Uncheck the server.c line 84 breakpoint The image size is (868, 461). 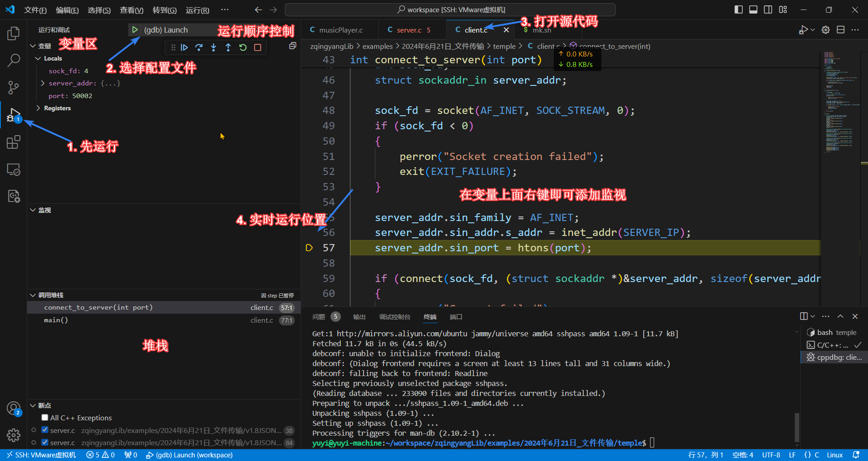pos(45,442)
